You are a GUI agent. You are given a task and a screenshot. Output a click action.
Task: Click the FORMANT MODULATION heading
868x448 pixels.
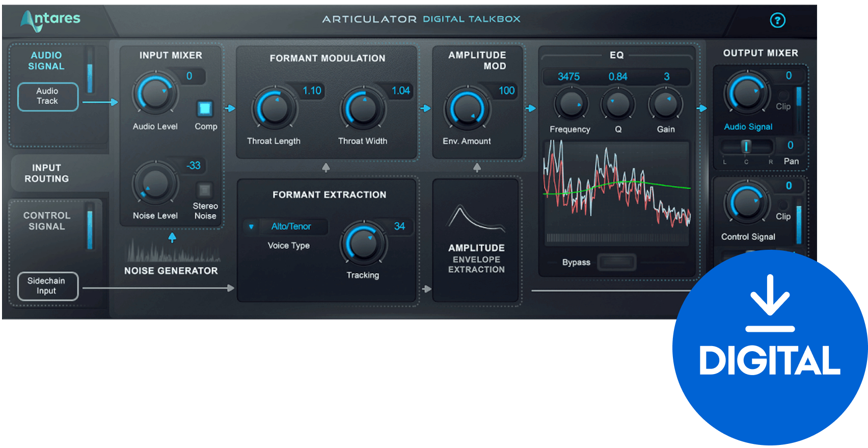pos(328,58)
